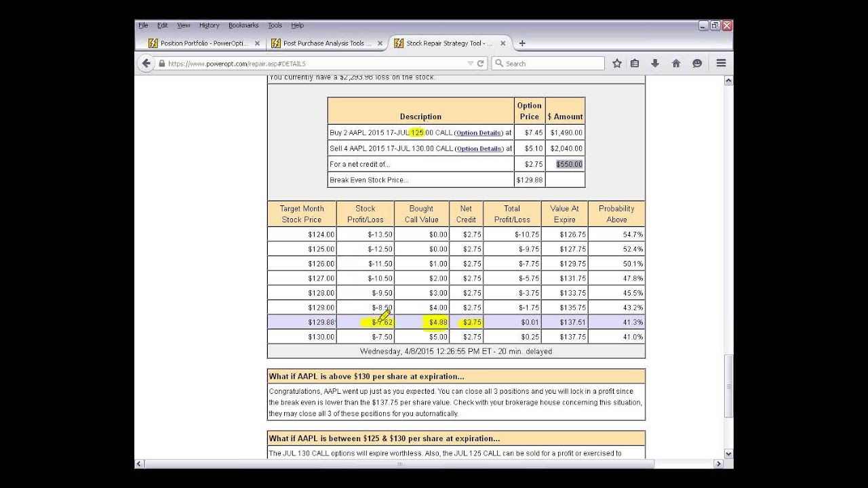The image size is (868, 488).
Task: Open the File menu
Action: (143, 25)
